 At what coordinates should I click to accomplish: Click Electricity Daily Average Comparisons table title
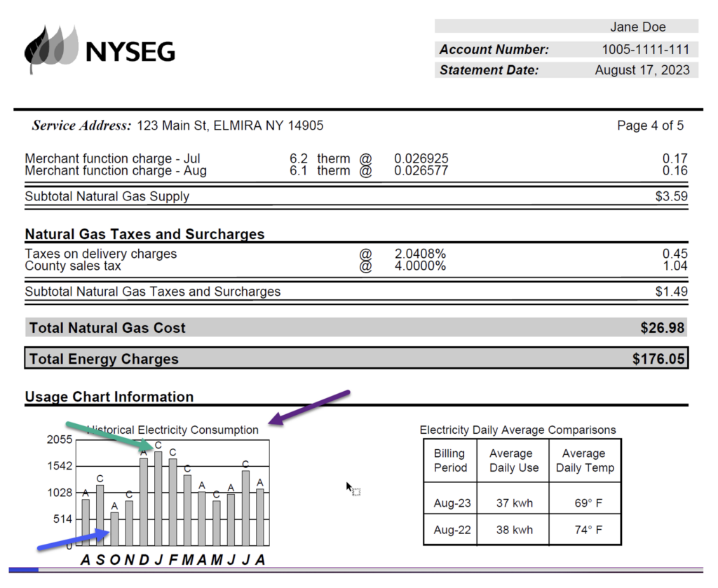[x=517, y=430]
